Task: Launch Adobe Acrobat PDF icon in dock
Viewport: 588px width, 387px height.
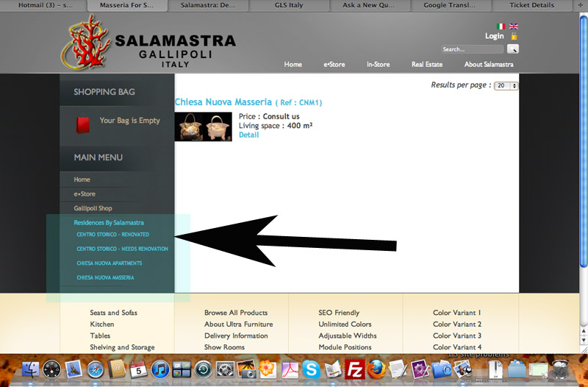Action: tap(290, 369)
